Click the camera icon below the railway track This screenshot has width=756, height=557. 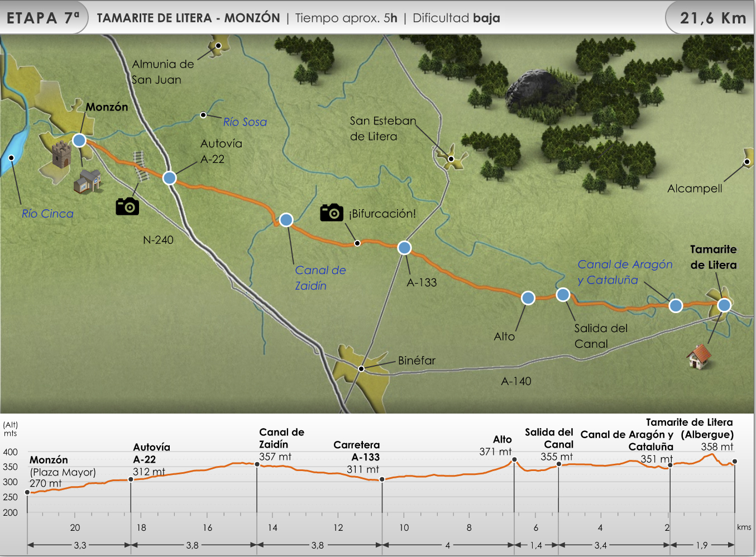(127, 206)
